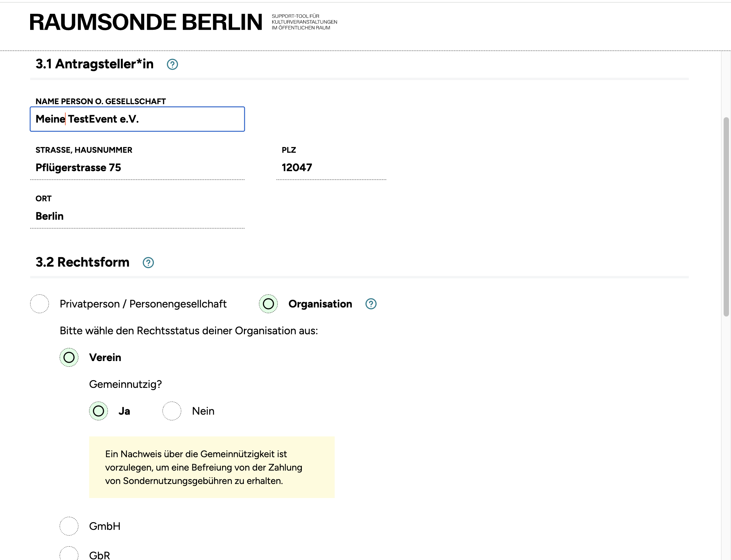Choose the GmbH radio option
The height and width of the screenshot is (560, 731).
tap(69, 526)
